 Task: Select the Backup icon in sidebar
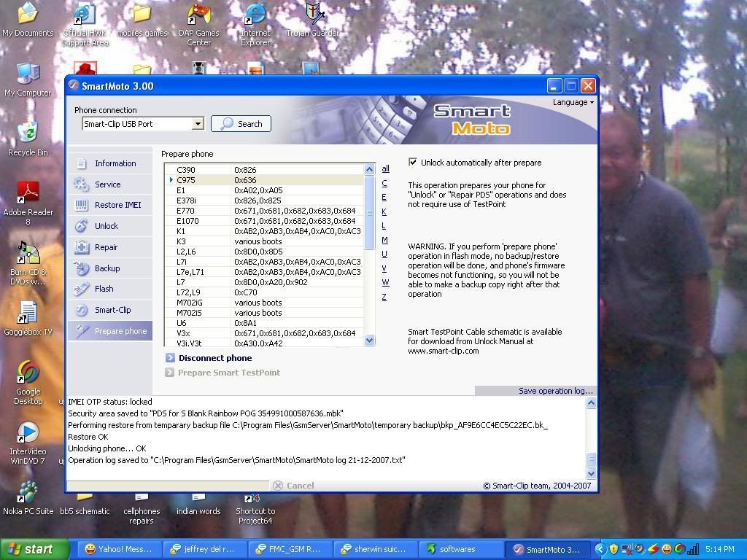82,268
